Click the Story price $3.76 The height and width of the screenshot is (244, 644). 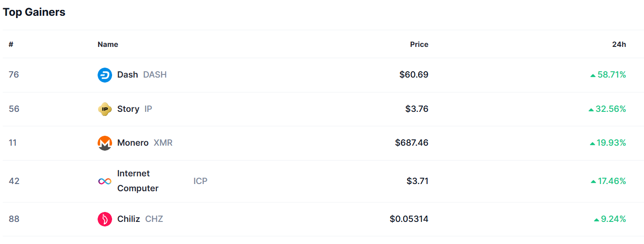click(x=417, y=109)
